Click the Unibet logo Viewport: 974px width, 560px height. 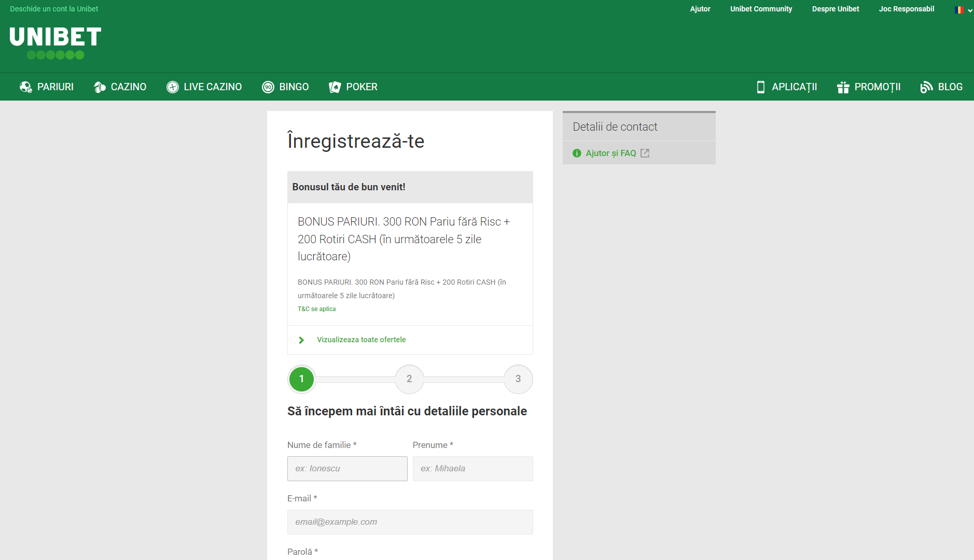pos(55,43)
